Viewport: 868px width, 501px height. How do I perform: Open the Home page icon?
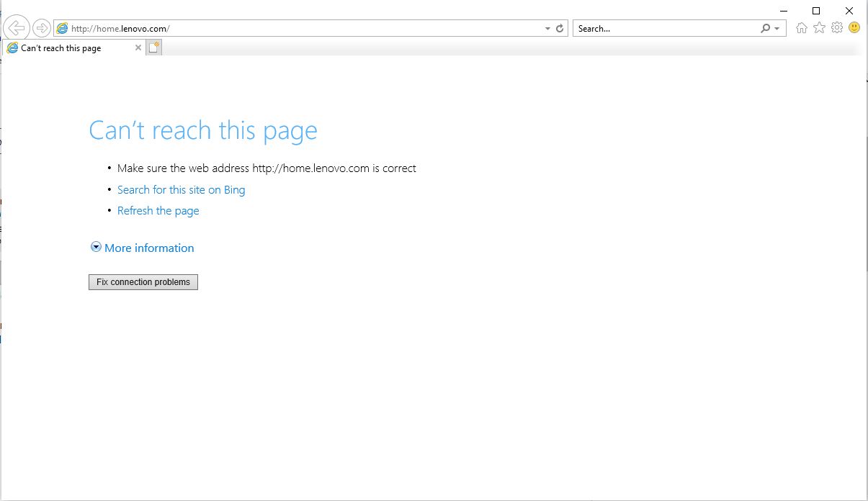[802, 28]
